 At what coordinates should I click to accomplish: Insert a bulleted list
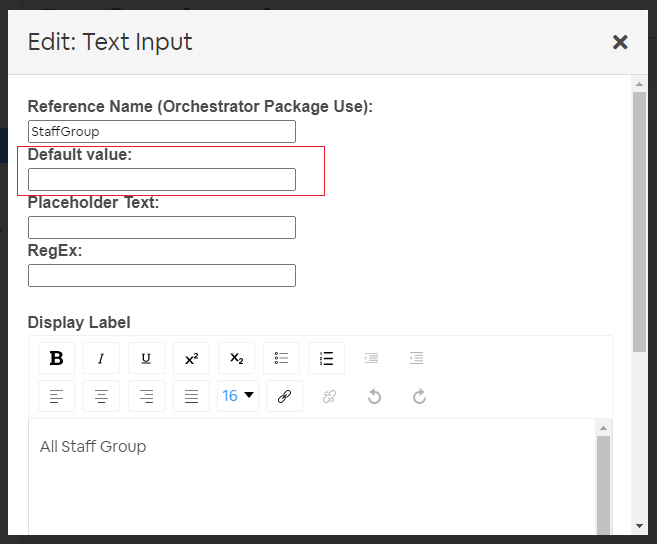pyautogui.click(x=282, y=358)
